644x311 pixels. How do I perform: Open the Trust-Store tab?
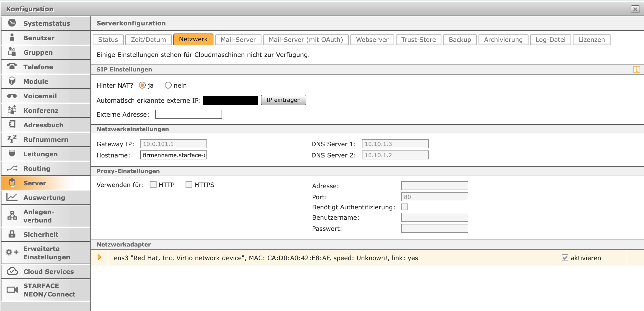click(x=419, y=40)
